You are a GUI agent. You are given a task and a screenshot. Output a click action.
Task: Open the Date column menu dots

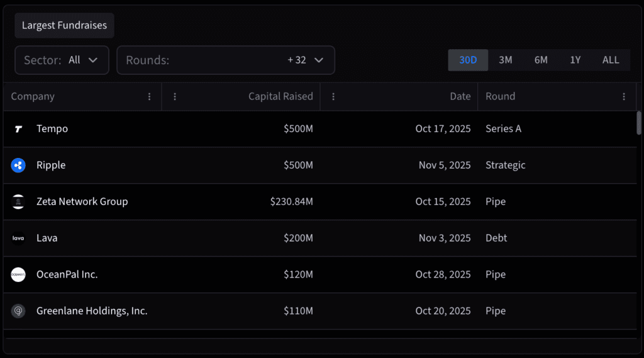[333, 97]
